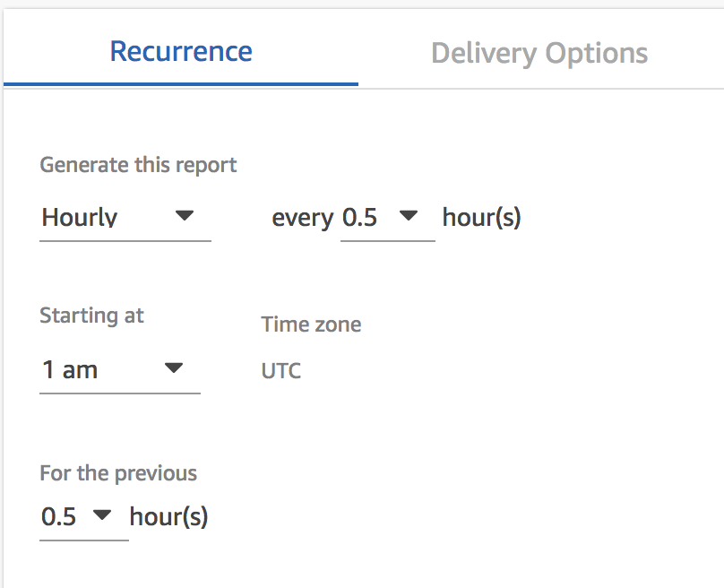Viewport: 724px width, 588px height.
Task: Click the arrow icon beside 1 am
Action: point(174,367)
